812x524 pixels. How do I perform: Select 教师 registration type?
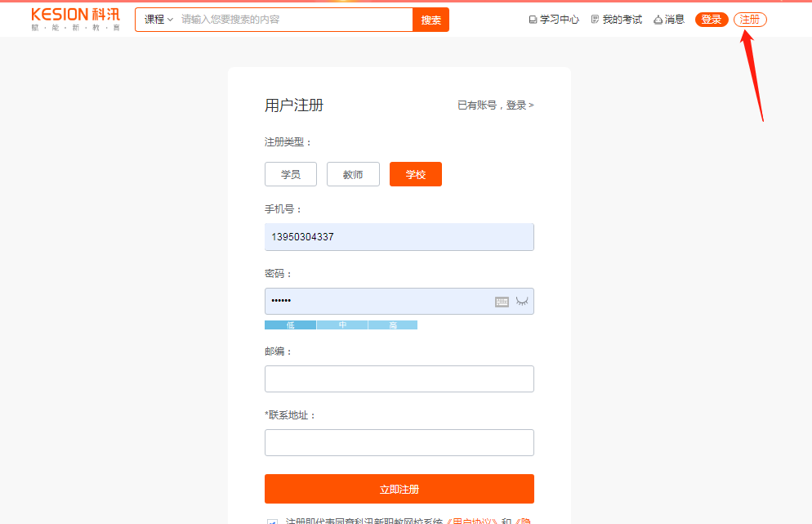[353, 174]
